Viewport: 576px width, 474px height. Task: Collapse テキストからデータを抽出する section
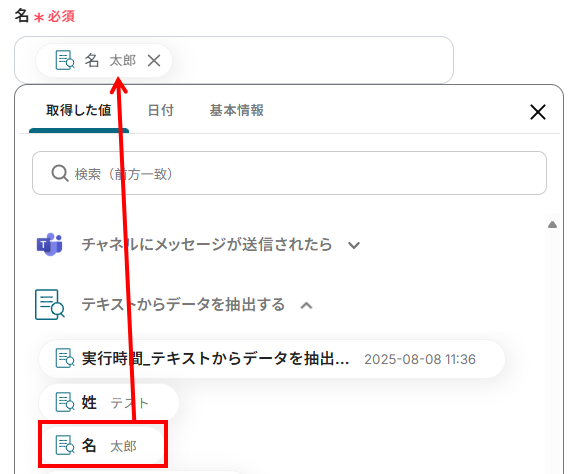click(306, 305)
